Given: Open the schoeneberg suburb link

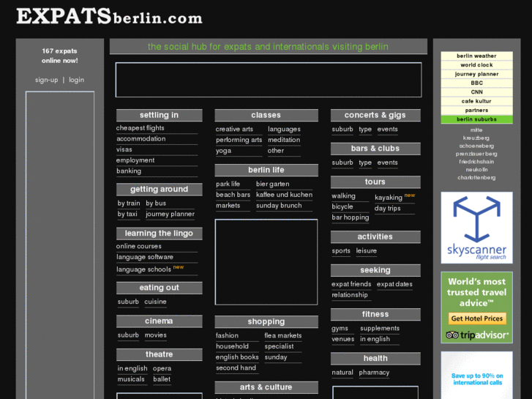Looking at the screenshot, I should pos(476,146).
